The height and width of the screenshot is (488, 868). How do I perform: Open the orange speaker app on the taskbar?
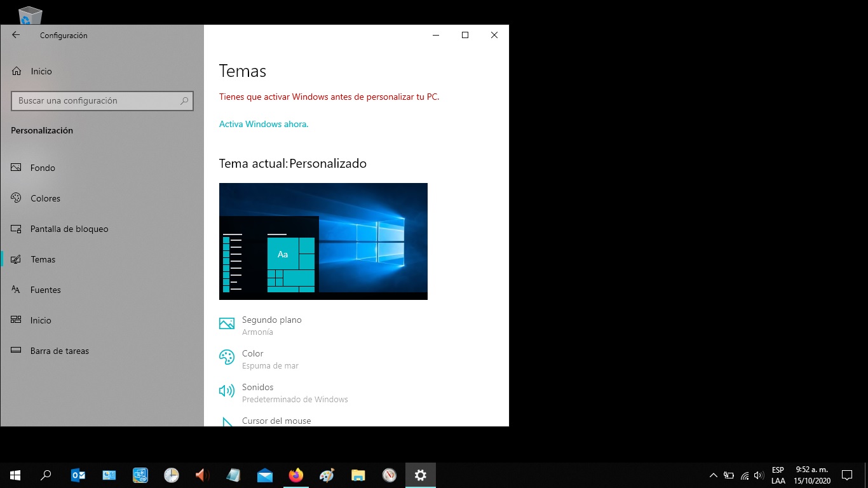203,475
